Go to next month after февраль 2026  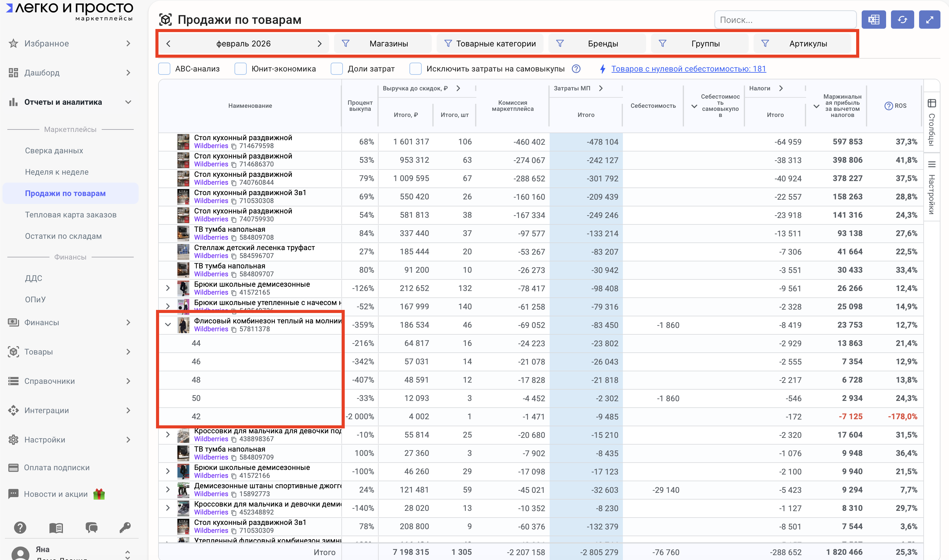319,44
